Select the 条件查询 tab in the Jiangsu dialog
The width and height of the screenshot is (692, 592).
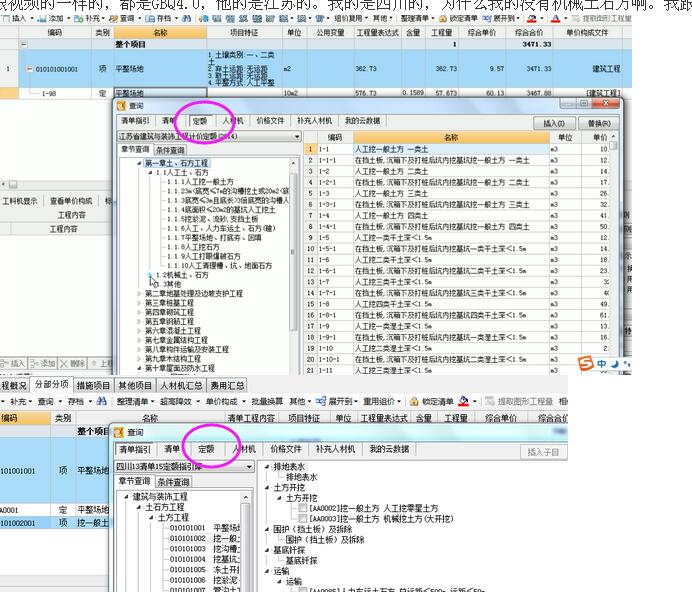[170, 150]
